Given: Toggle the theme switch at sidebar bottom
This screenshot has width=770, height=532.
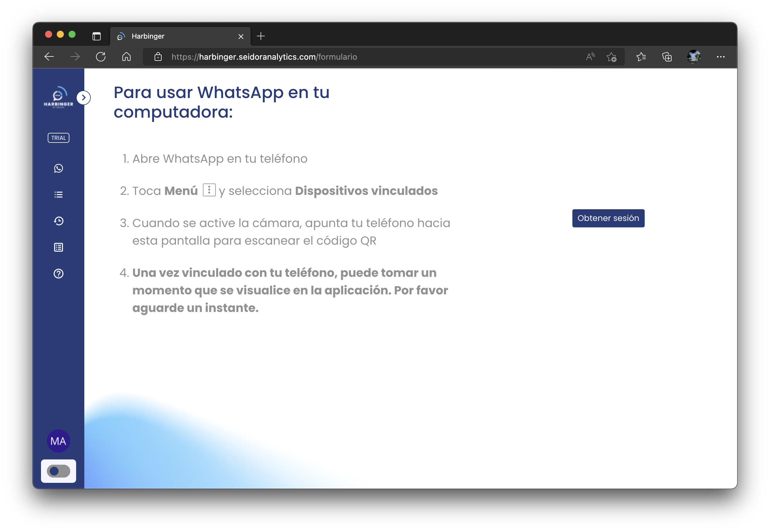Looking at the screenshot, I should pos(58,471).
